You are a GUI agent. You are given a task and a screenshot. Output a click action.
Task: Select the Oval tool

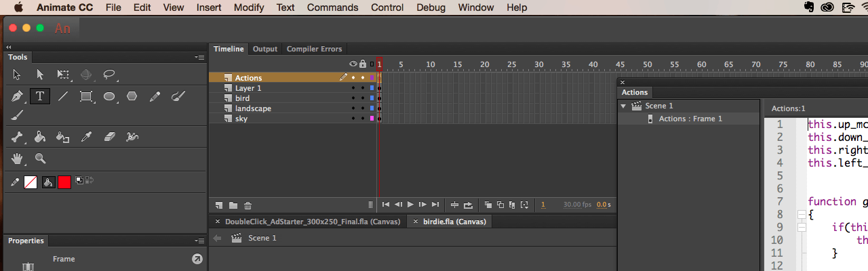click(x=109, y=97)
